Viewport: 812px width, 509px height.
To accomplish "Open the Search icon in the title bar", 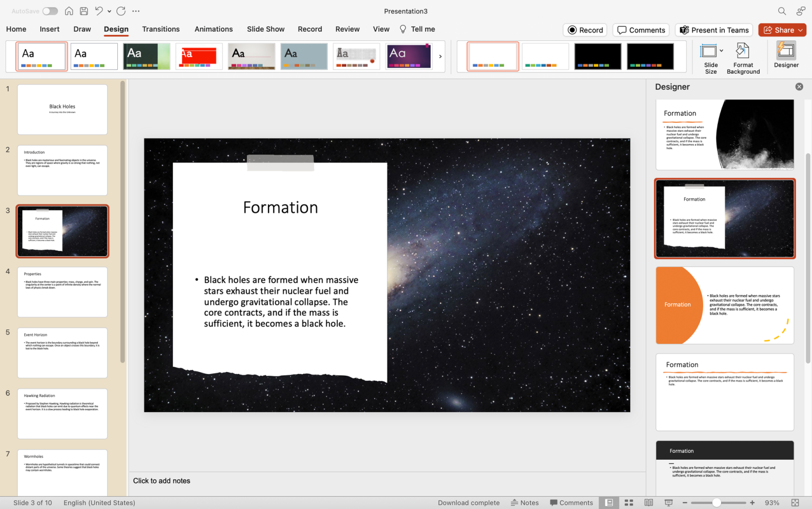I will click(781, 11).
